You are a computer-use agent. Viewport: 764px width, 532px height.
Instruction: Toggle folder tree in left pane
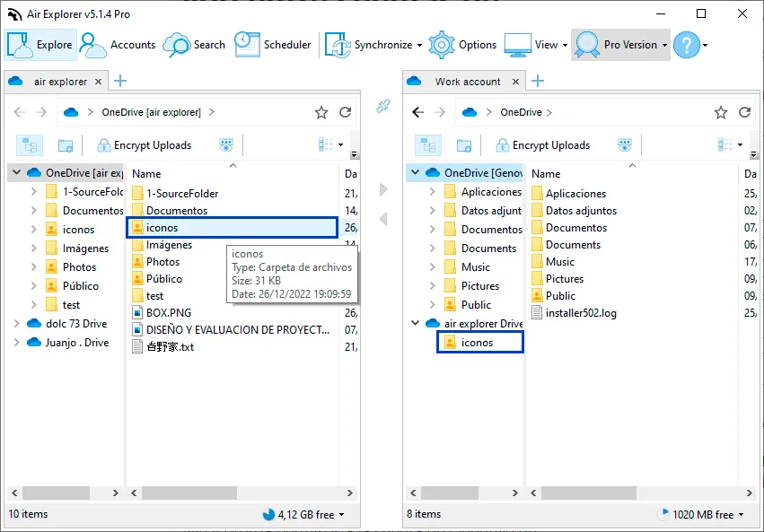coord(30,145)
